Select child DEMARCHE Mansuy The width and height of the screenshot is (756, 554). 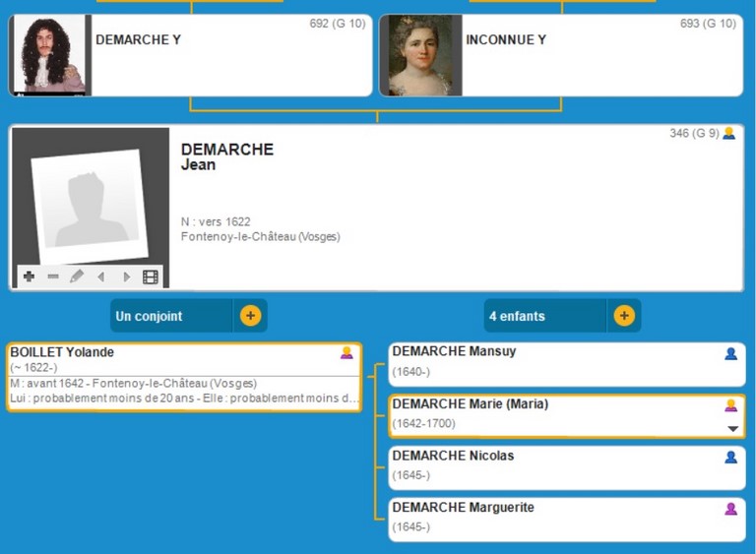point(551,361)
